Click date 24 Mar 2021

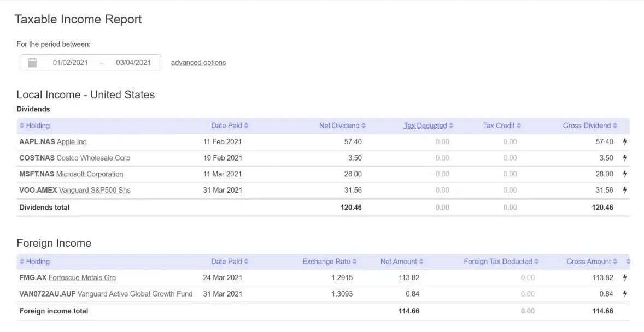pyautogui.click(x=222, y=277)
